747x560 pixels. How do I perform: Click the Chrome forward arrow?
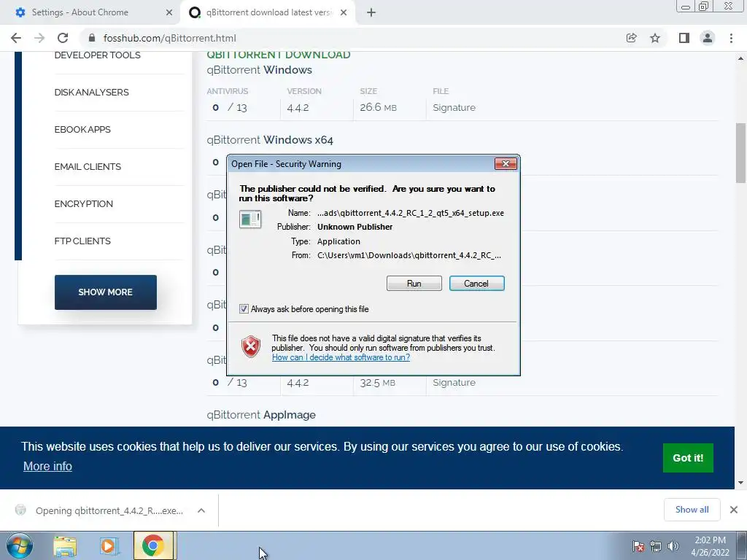pyautogui.click(x=39, y=38)
